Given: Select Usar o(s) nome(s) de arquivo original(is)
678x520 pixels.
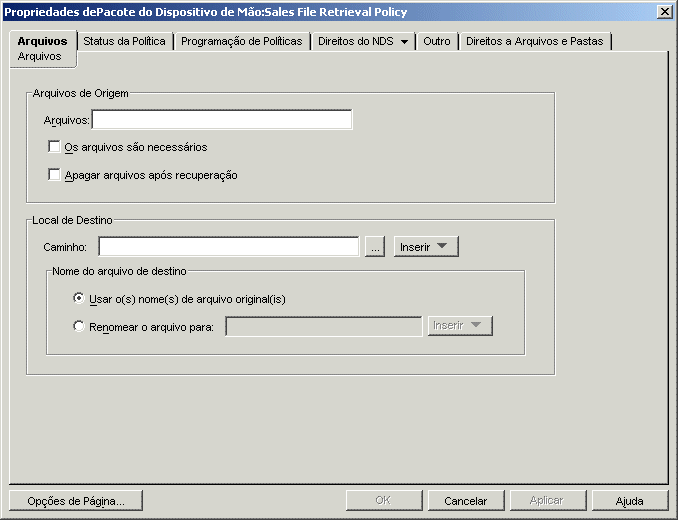Looking at the screenshot, I should point(79,298).
